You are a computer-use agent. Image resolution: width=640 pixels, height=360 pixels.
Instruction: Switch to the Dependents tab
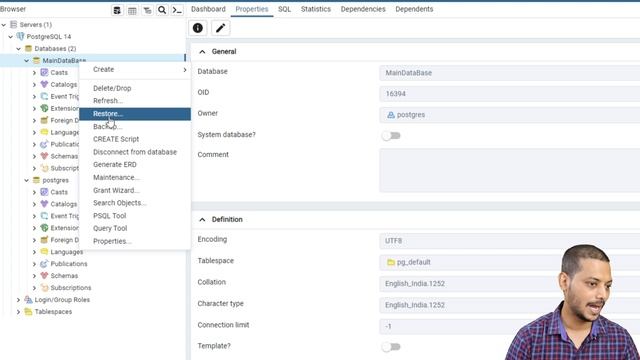click(414, 9)
